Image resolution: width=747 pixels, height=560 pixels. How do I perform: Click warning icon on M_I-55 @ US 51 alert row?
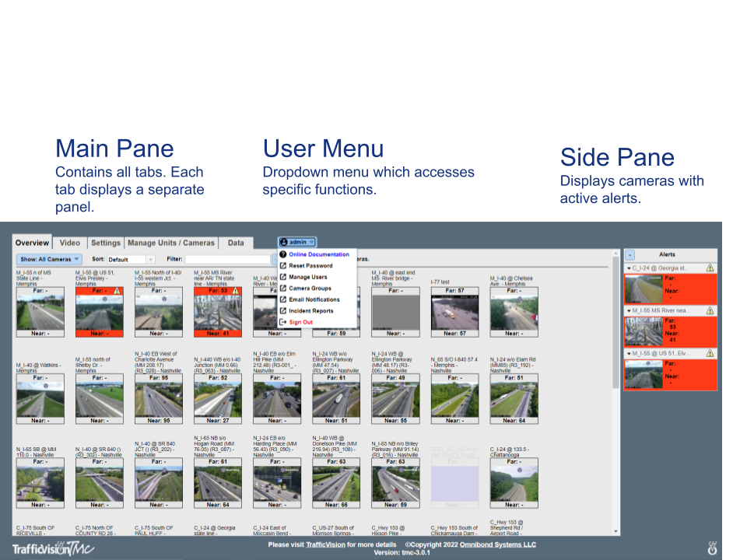click(710, 353)
